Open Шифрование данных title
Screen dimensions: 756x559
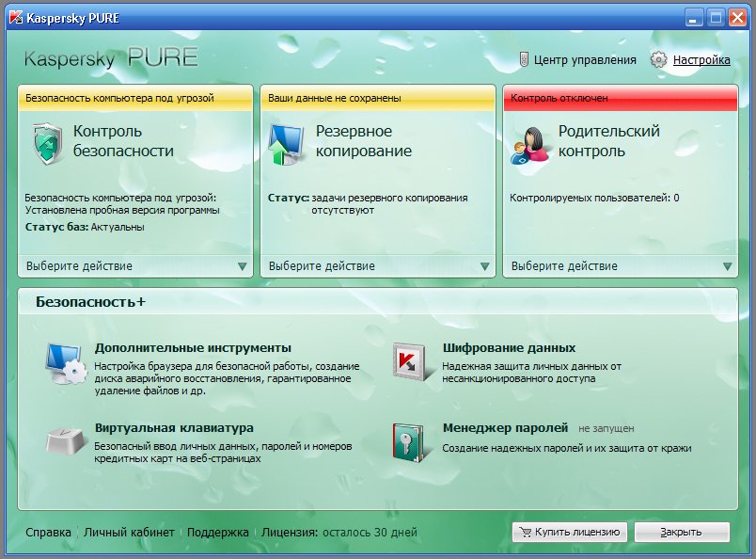coord(509,347)
